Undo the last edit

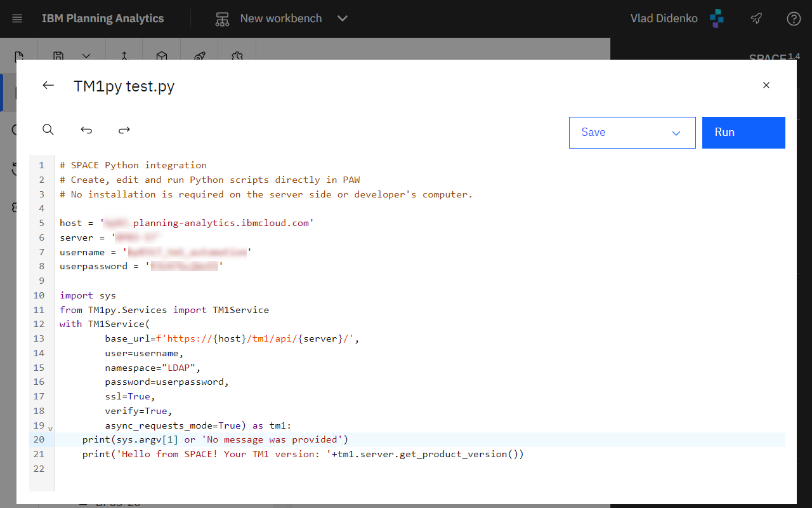(86, 130)
